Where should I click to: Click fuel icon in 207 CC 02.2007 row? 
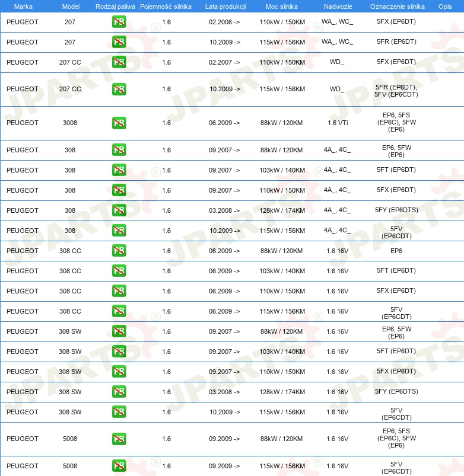click(x=119, y=62)
